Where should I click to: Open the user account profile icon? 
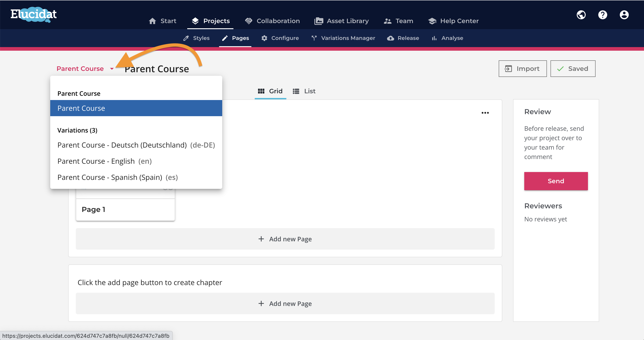tap(624, 15)
